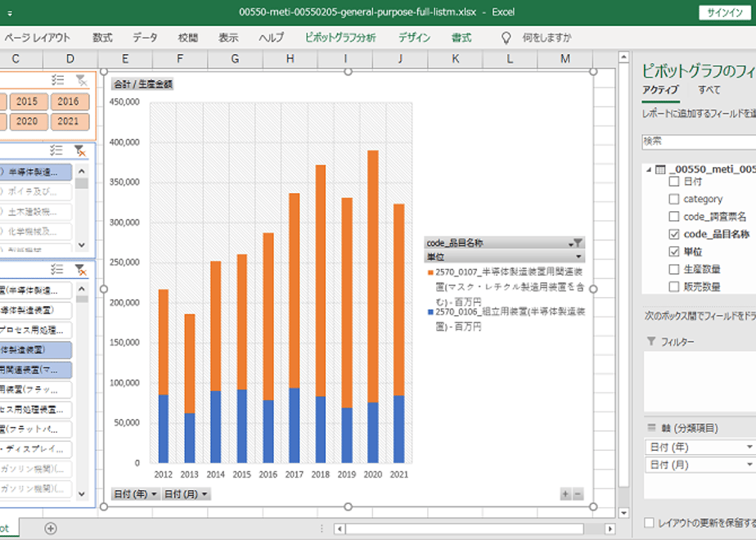Image resolution: width=756 pixels, height=540 pixels.
Task: Select column header H
Action: click(x=290, y=59)
